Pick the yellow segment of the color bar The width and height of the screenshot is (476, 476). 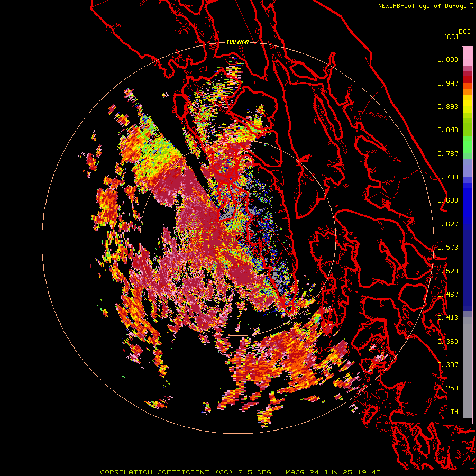tap(467, 104)
